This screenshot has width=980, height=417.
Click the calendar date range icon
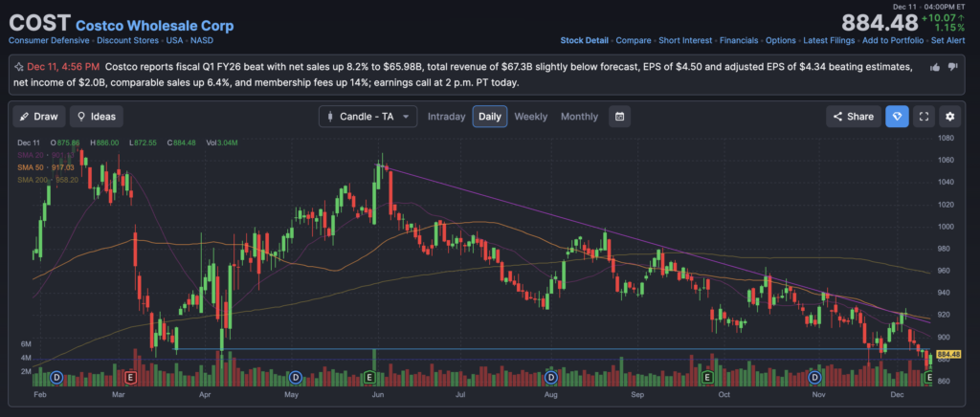pos(619,117)
